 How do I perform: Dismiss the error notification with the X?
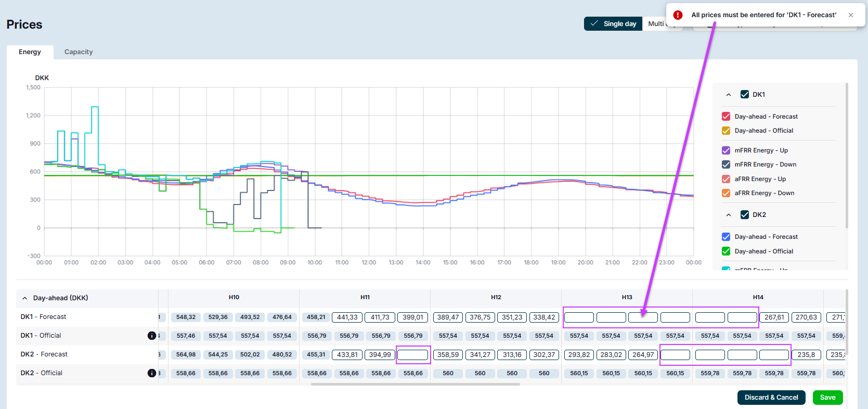(851, 15)
